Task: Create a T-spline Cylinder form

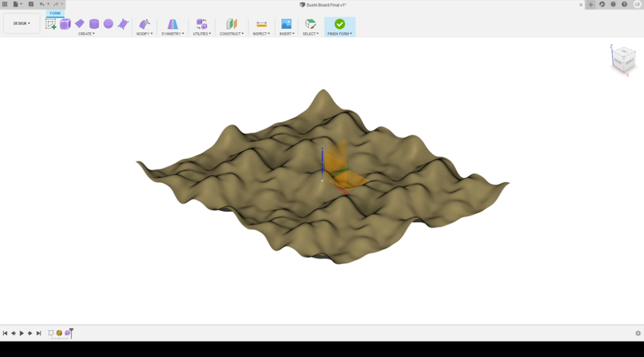Action: pos(94,24)
